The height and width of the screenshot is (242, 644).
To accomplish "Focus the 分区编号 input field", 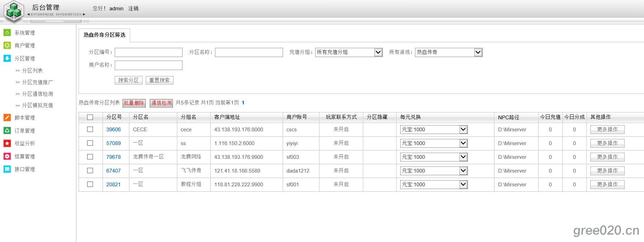I will coord(148,52).
